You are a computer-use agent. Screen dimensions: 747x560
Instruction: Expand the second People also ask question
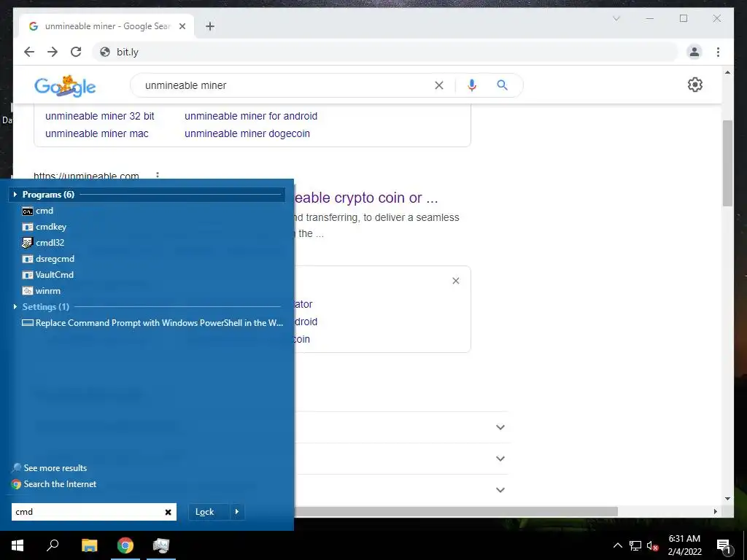(x=500, y=459)
